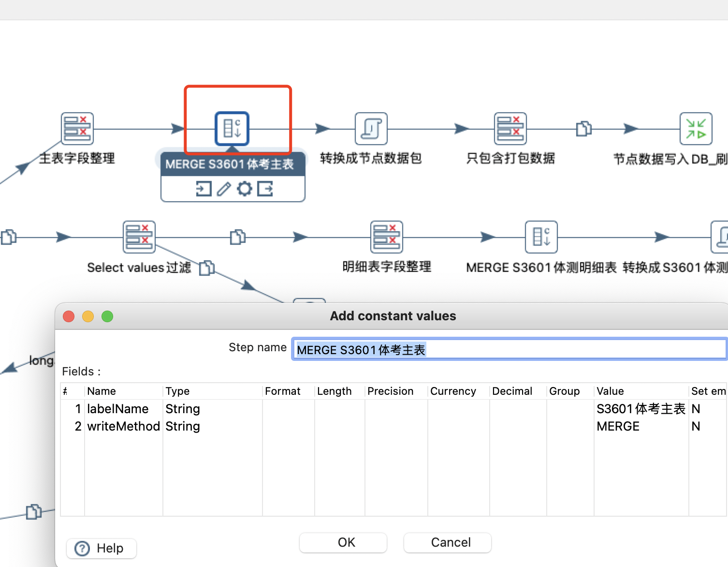Image resolution: width=728 pixels, height=567 pixels.
Task: Select the MERGE S3601体测明细表 step icon
Action: (541, 237)
